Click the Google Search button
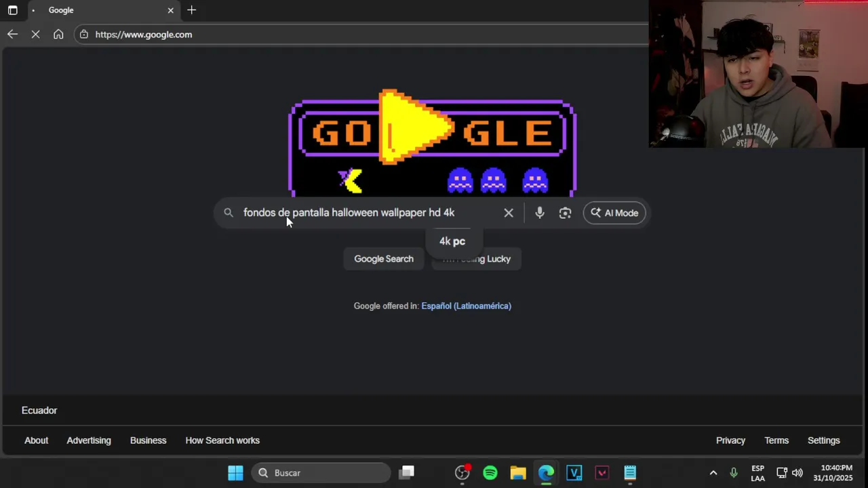The width and height of the screenshot is (868, 488). click(384, 259)
